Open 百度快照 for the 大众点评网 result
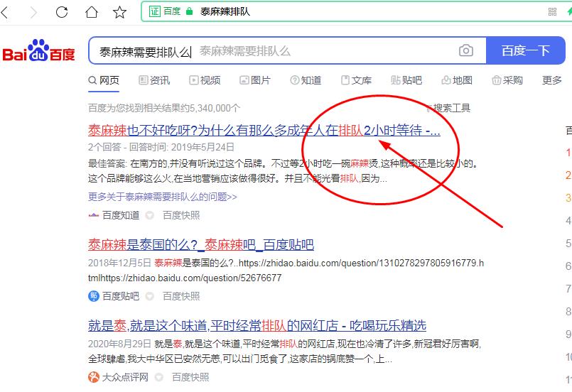The height and width of the screenshot is (392, 572). pyautogui.click(x=190, y=377)
